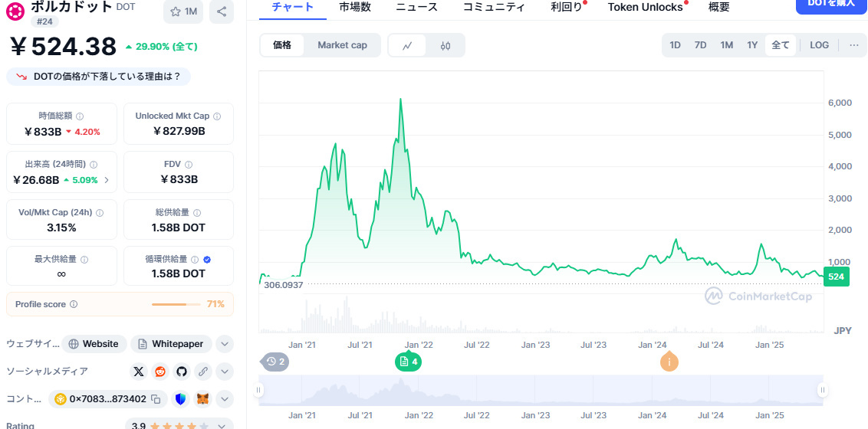Add DOT to watchlist via star button
The image size is (868, 429).
click(x=183, y=11)
